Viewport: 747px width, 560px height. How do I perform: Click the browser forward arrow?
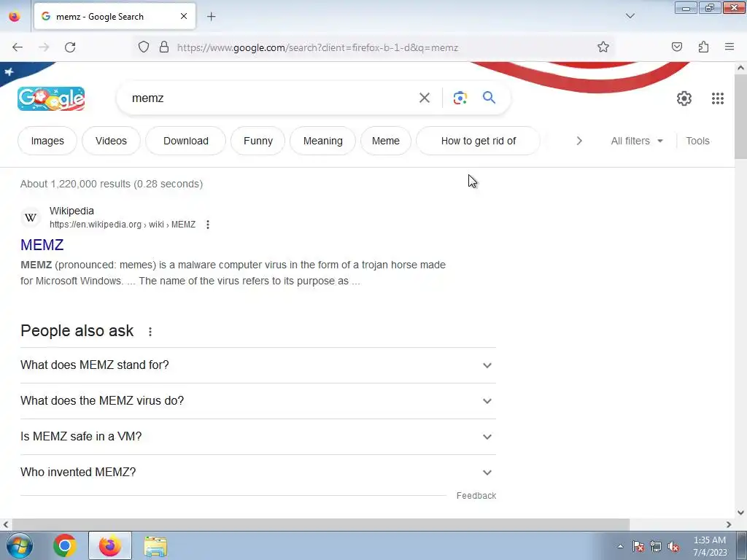tap(44, 47)
